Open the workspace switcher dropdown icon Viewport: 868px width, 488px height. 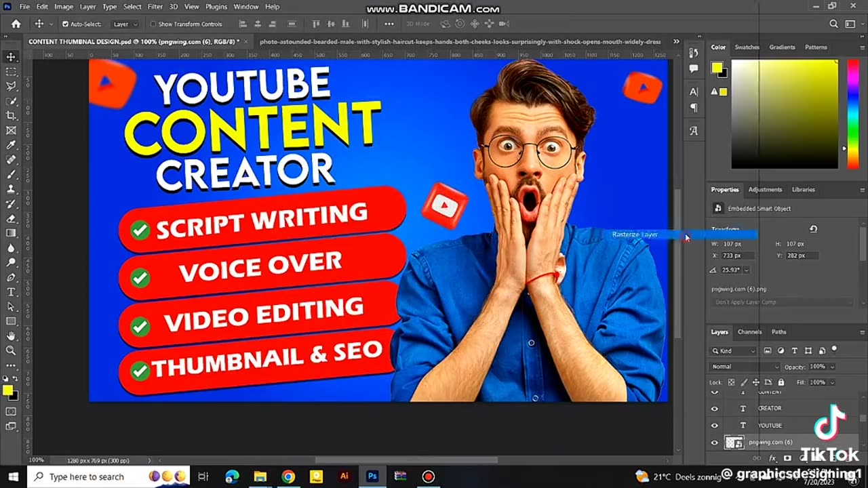(852, 24)
